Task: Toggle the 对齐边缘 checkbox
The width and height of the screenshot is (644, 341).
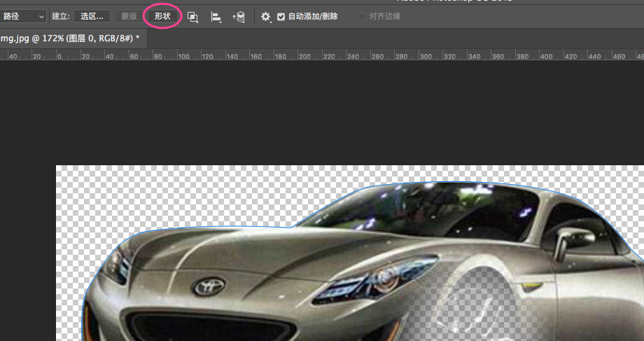Action: tap(362, 17)
